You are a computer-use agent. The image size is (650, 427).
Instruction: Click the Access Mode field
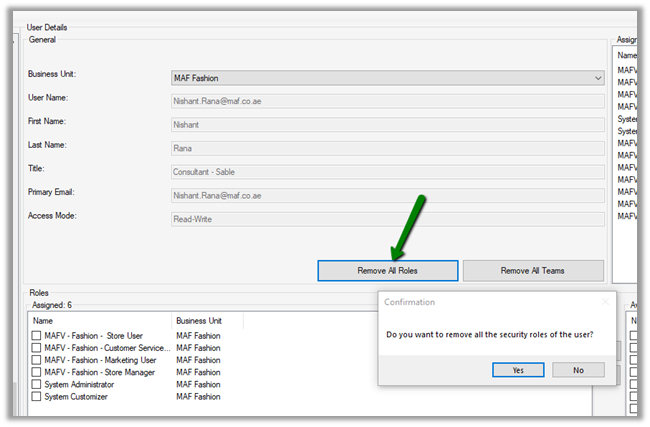point(388,219)
